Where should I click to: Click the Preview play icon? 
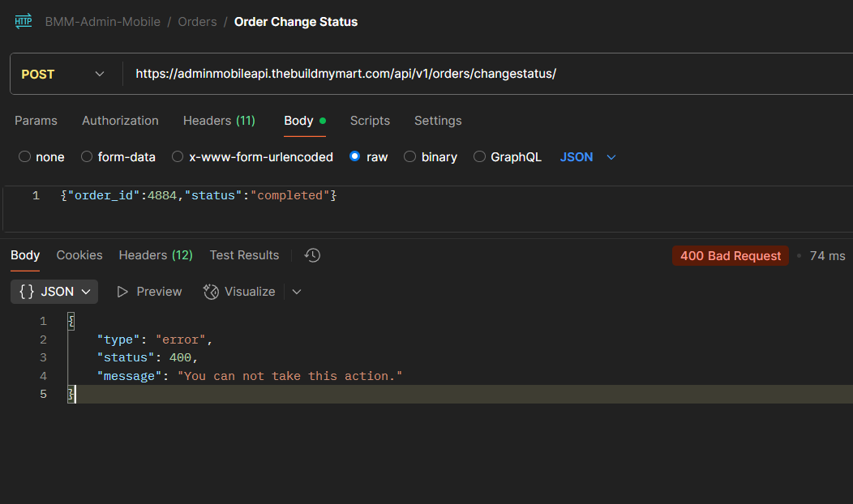click(122, 292)
